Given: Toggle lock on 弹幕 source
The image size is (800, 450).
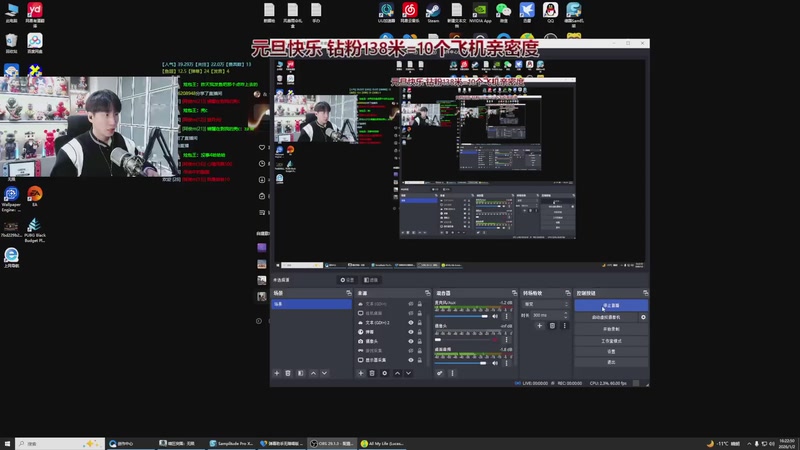Looking at the screenshot, I should [420, 332].
